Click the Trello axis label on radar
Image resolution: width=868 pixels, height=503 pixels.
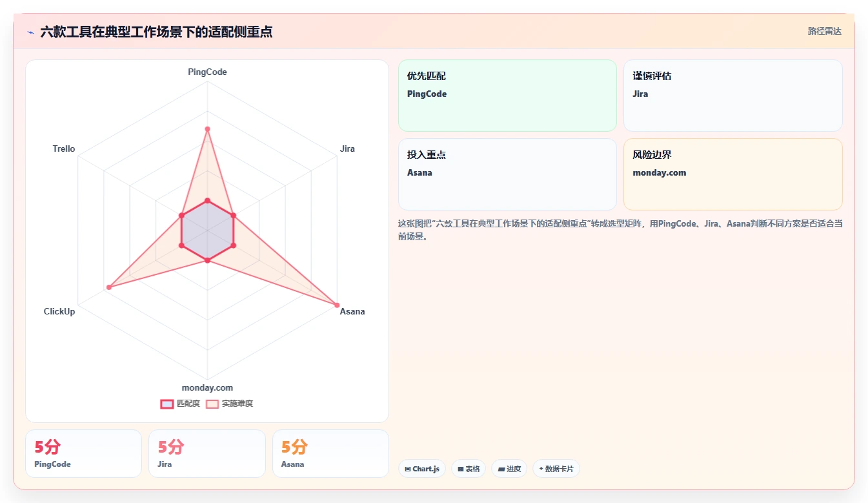click(64, 149)
